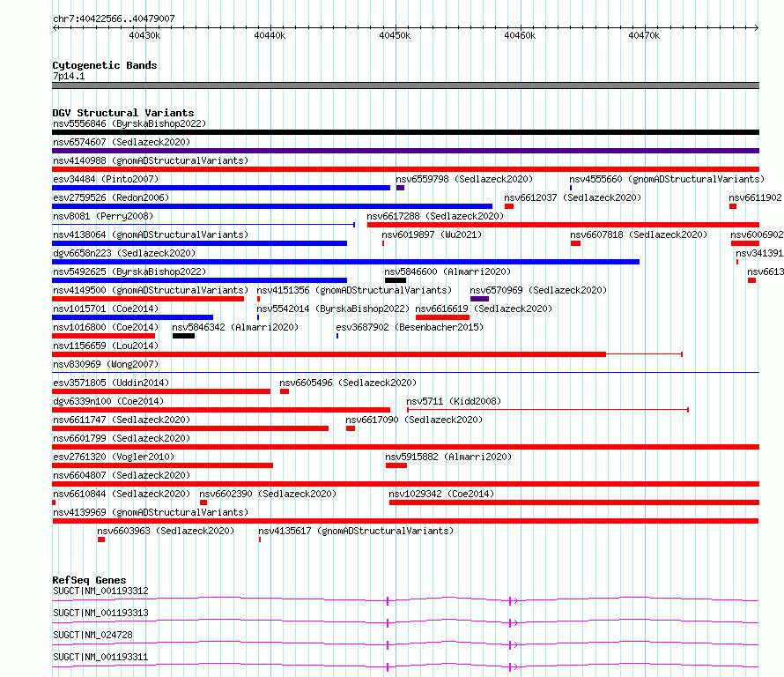Click the chr7:40422566..40479007 region label
784x677 pixels.
[114, 19]
